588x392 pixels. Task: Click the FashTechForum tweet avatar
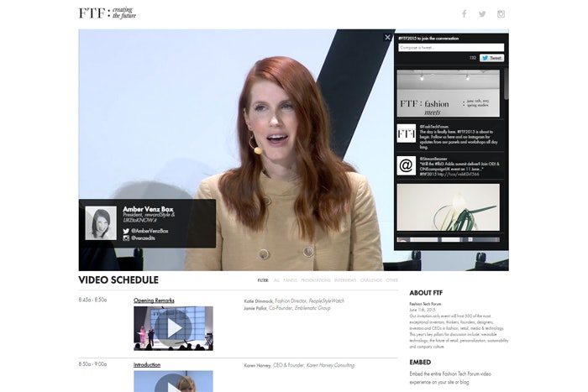coord(407,133)
